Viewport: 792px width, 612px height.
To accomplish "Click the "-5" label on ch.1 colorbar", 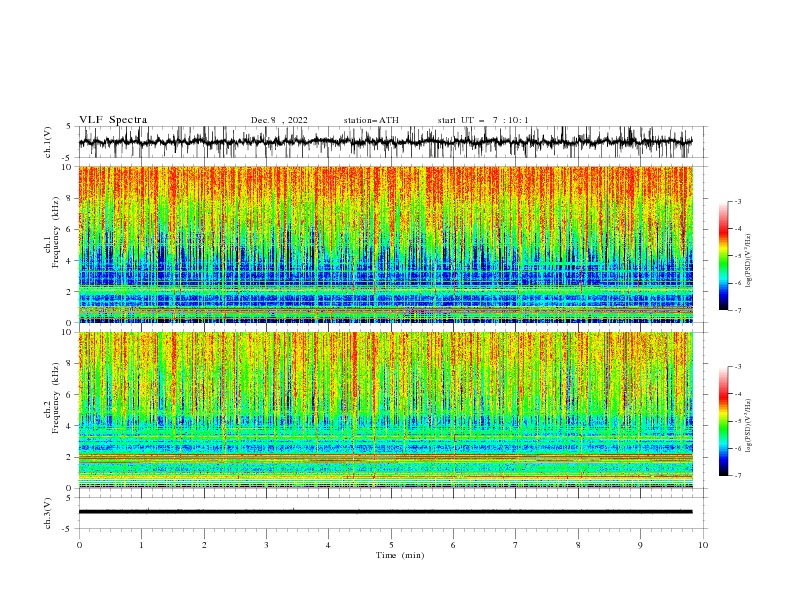I will 738,256.
